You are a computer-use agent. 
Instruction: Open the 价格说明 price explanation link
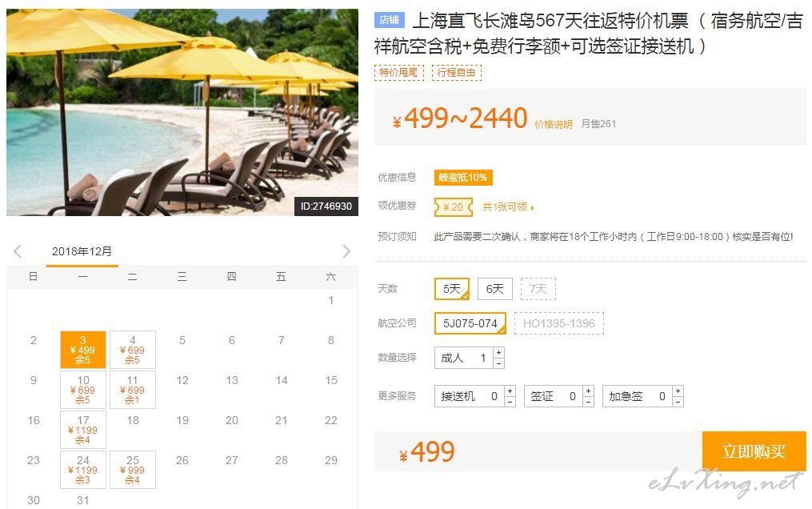(554, 125)
